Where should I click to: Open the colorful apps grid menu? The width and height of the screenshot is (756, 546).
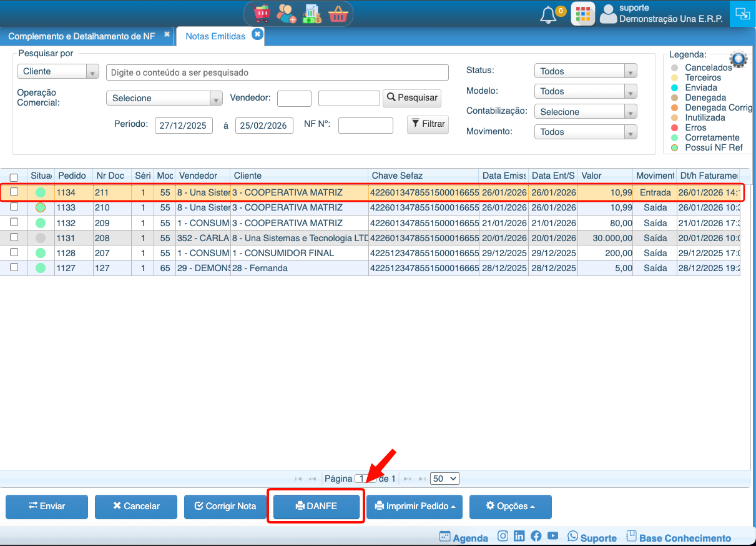click(582, 14)
